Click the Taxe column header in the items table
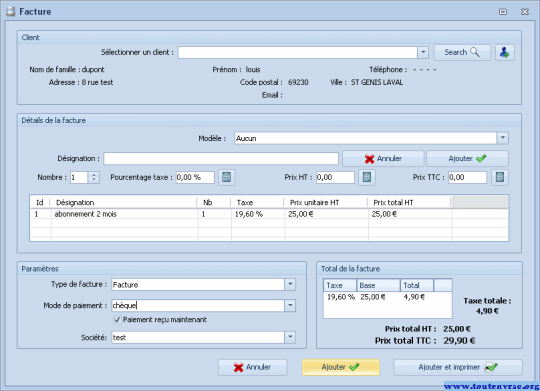The height and width of the screenshot is (391, 540). (x=257, y=203)
